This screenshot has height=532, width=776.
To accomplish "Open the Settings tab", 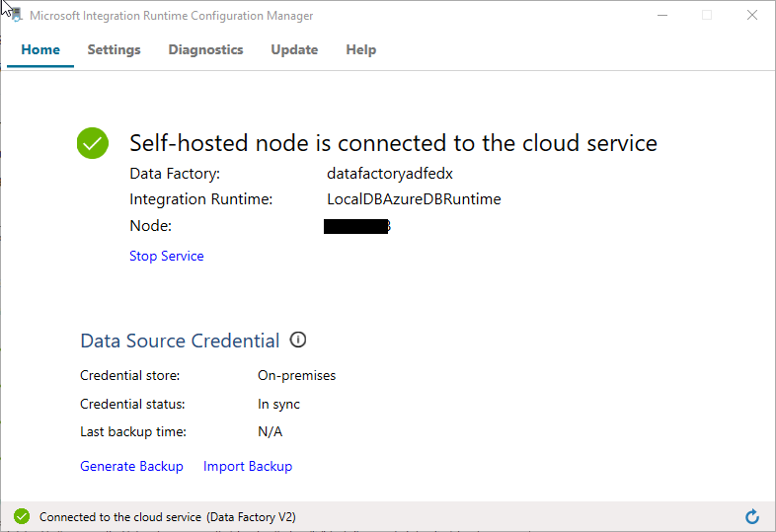I will click(x=114, y=49).
